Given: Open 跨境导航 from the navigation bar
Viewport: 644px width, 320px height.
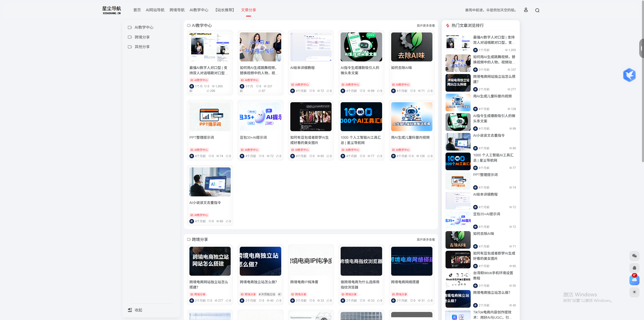Looking at the screenshot, I should [177, 10].
